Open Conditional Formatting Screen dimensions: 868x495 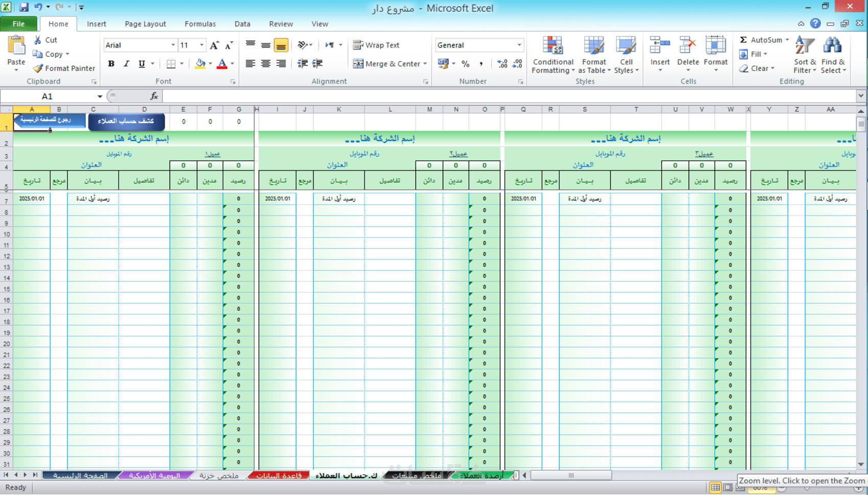[x=553, y=55]
